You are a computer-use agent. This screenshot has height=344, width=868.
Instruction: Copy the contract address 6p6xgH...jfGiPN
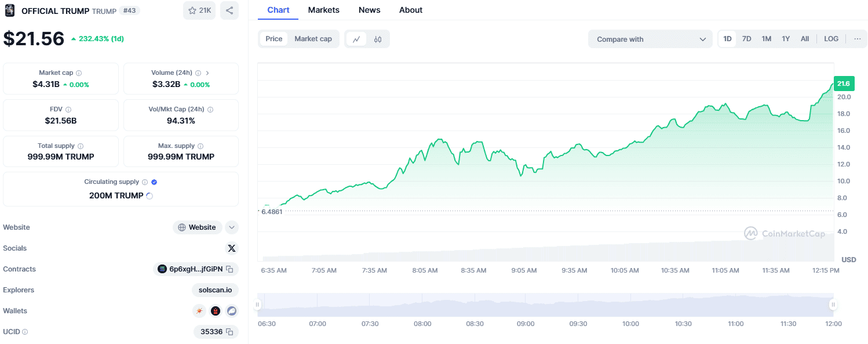pyautogui.click(x=229, y=269)
